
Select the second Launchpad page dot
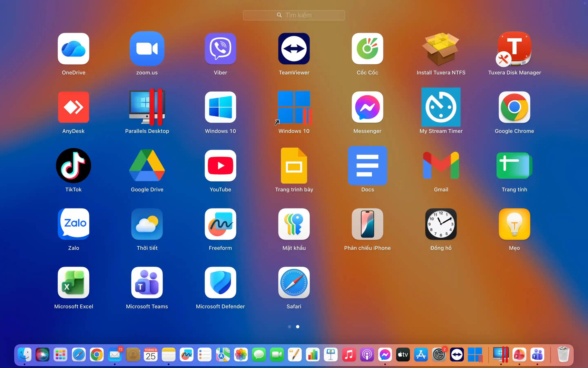pyautogui.click(x=298, y=327)
